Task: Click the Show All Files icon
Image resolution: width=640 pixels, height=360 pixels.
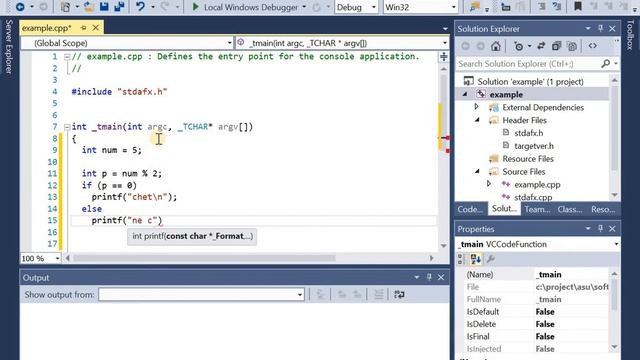Action: (x=572, y=46)
